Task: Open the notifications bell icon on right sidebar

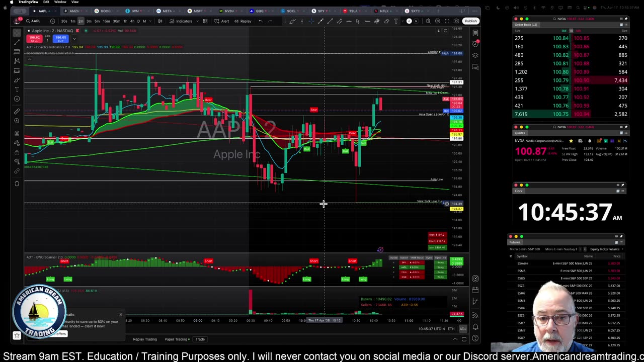Action: coord(475,327)
